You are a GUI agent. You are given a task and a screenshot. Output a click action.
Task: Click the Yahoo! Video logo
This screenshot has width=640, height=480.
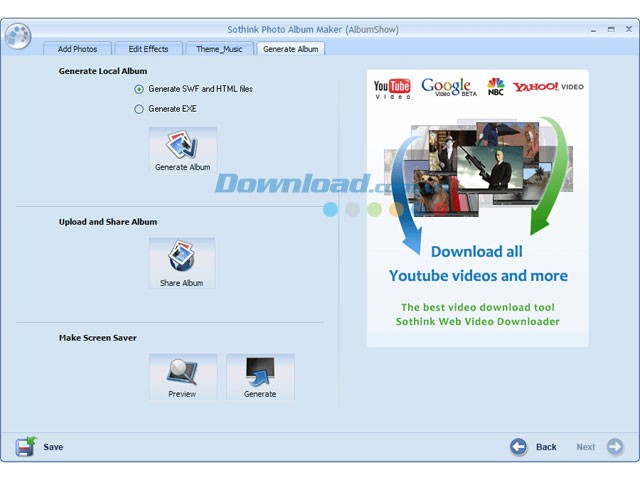(x=548, y=87)
